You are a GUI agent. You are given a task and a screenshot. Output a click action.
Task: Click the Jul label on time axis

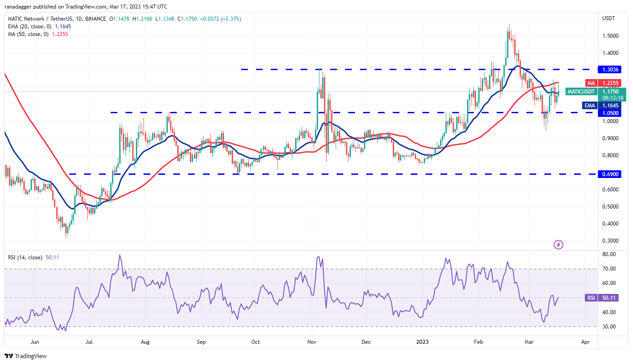coord(90,341)
